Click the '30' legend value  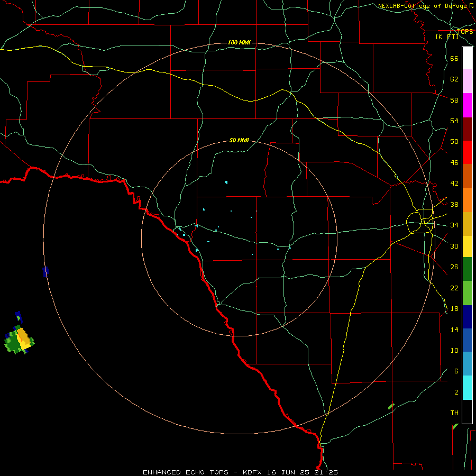click(x=454, y=246)
